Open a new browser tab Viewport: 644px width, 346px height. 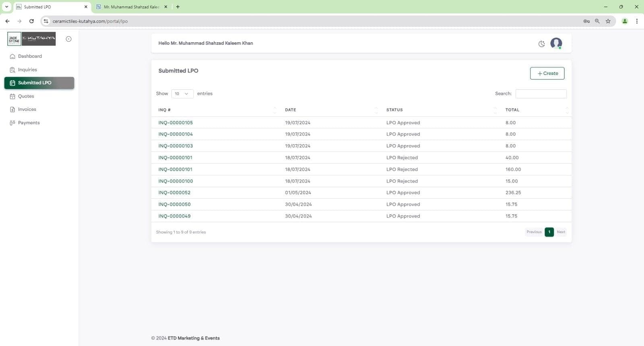coord(178,7)
